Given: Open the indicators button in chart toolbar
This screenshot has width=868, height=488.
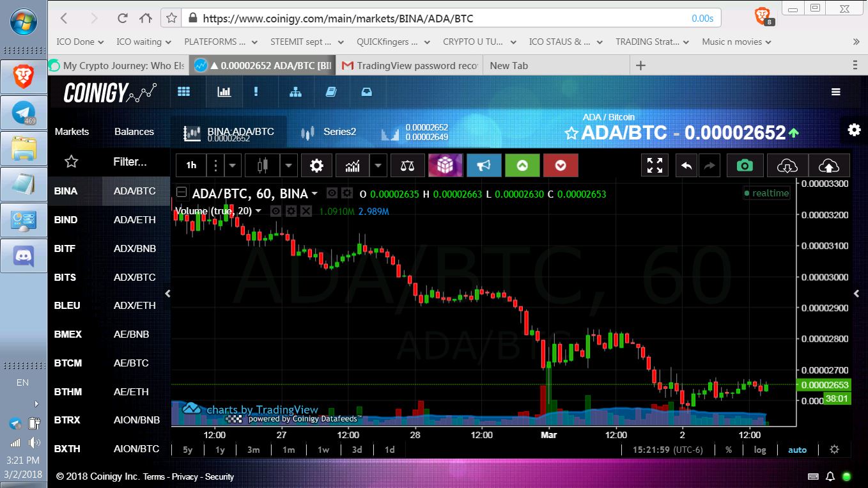Looking at the screenshot, I should (352, 166).
